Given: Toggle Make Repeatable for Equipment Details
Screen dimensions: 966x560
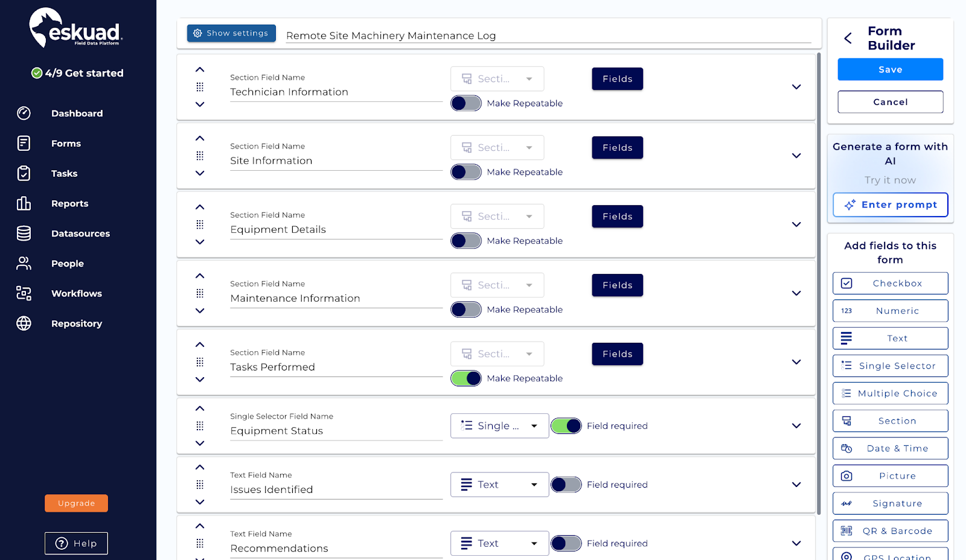Looking at the screenshot, I should [466, 241].
